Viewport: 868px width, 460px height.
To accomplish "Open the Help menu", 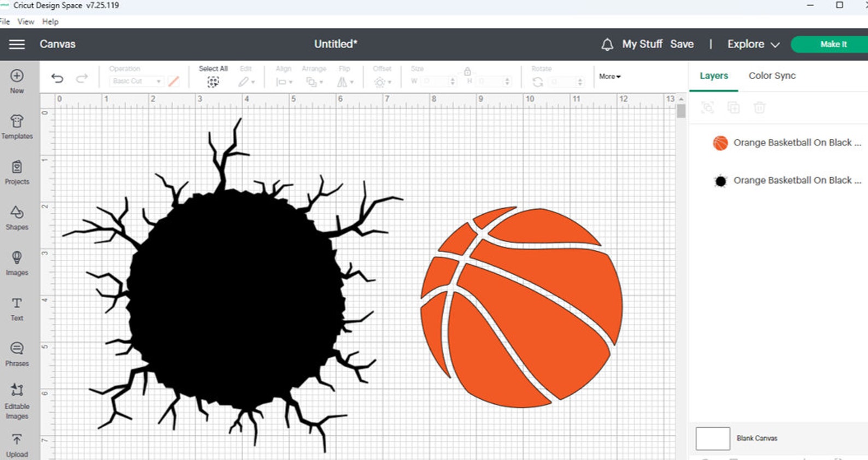I will click(x=50, y=22).
